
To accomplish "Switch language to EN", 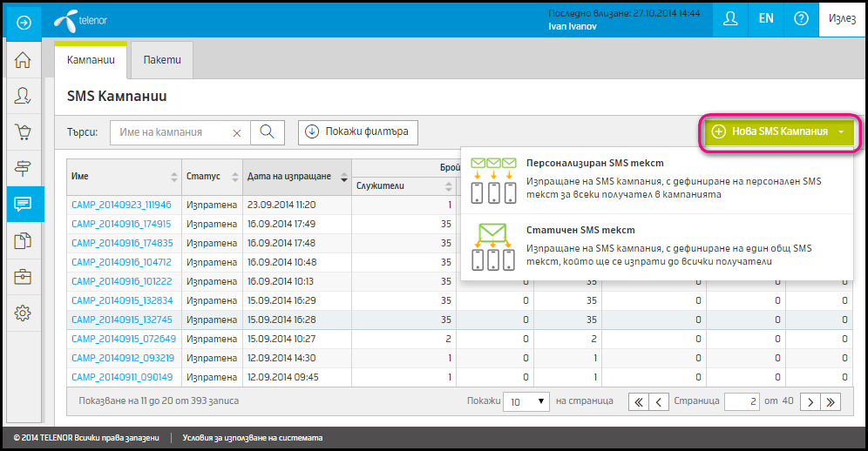I will 766,19.
